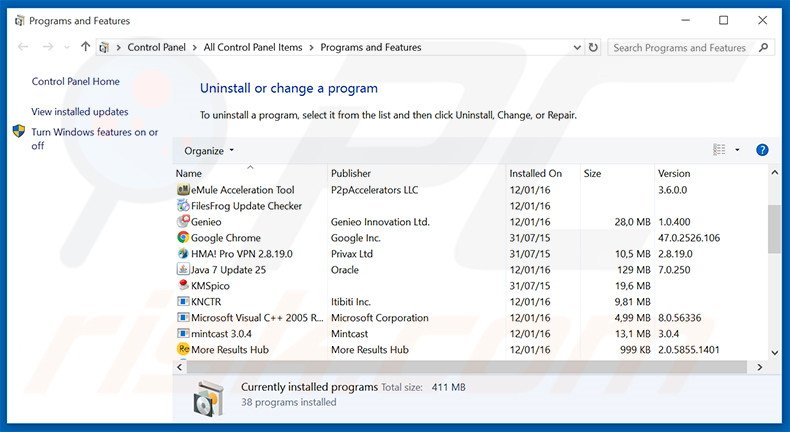Image resolution: width=790 pixels, height=432 pixels.
Task: Click the Programs and Features breadcrumb
Action: coord(371,47)
